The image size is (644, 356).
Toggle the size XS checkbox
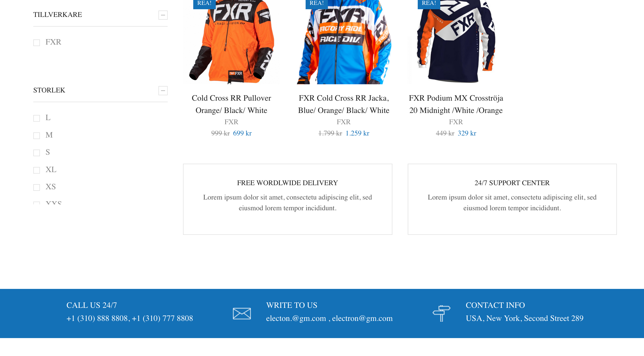tap(37, 187)
